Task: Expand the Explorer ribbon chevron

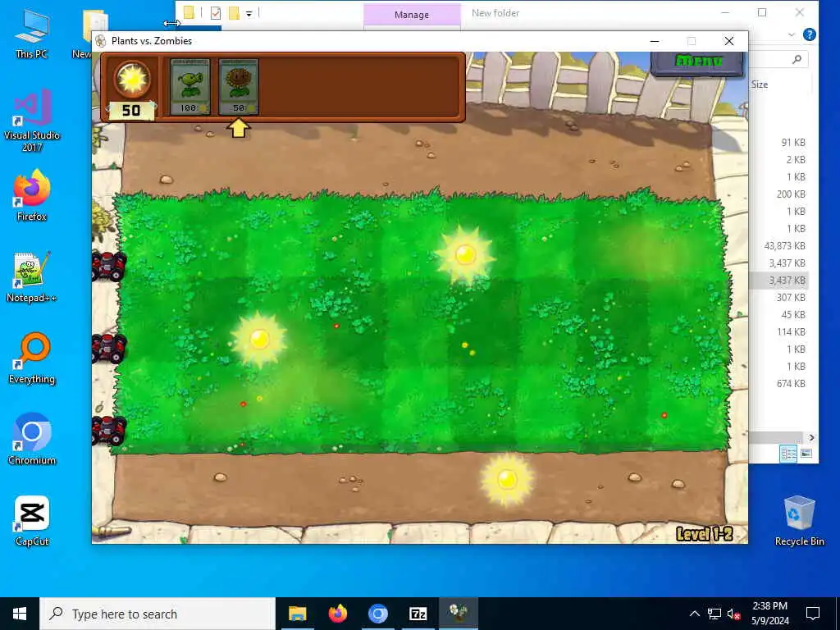Action: tap(792, 34)
